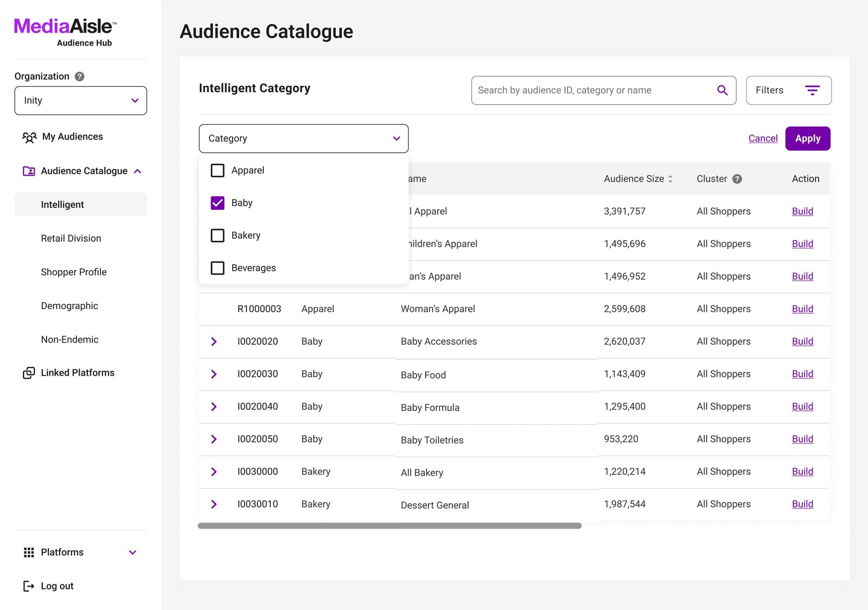This screenshot has height=610, width=868.
Task: Select Shopper Profile menu item
Action: pyautogui.click(x=74, y=272)
